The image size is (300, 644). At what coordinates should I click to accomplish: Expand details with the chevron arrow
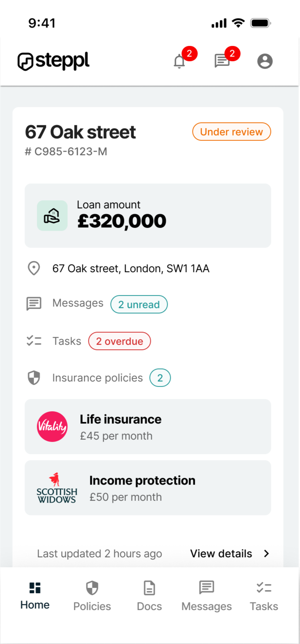[267, 553]
